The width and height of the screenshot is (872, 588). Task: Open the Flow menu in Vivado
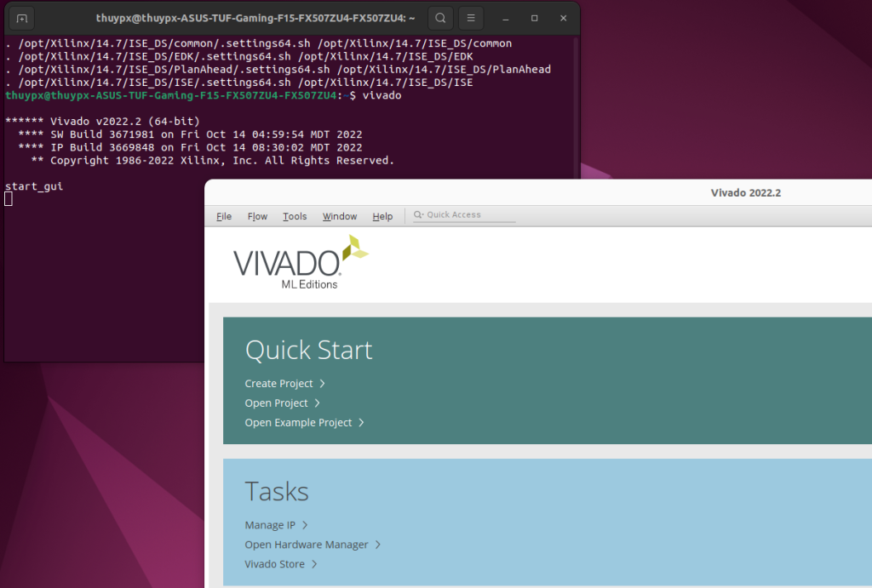[x=257, y=216]
